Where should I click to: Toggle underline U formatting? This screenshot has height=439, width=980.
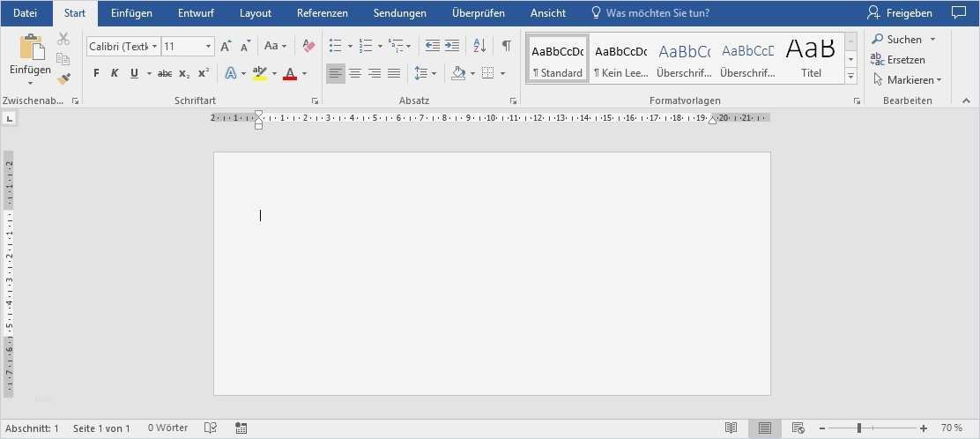(134, 74)
